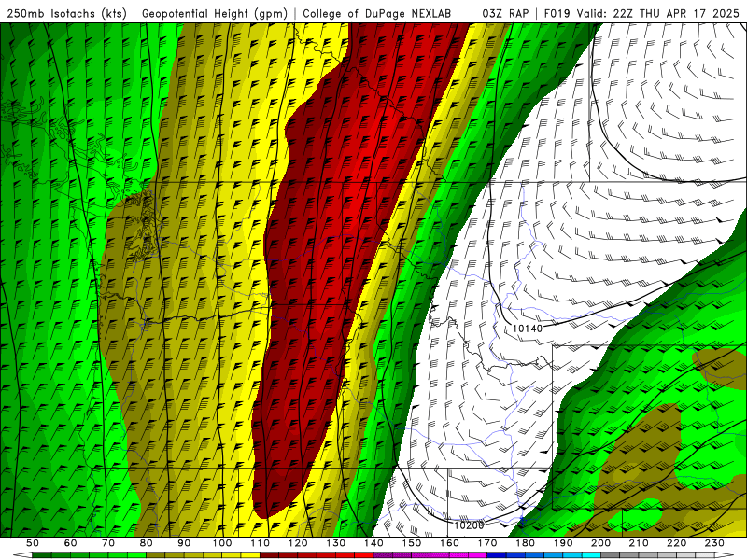The height and width of the screenshot is (560, 747).
Task: Click the '03Z RAP' model run label
Action: tap(505, 13)
